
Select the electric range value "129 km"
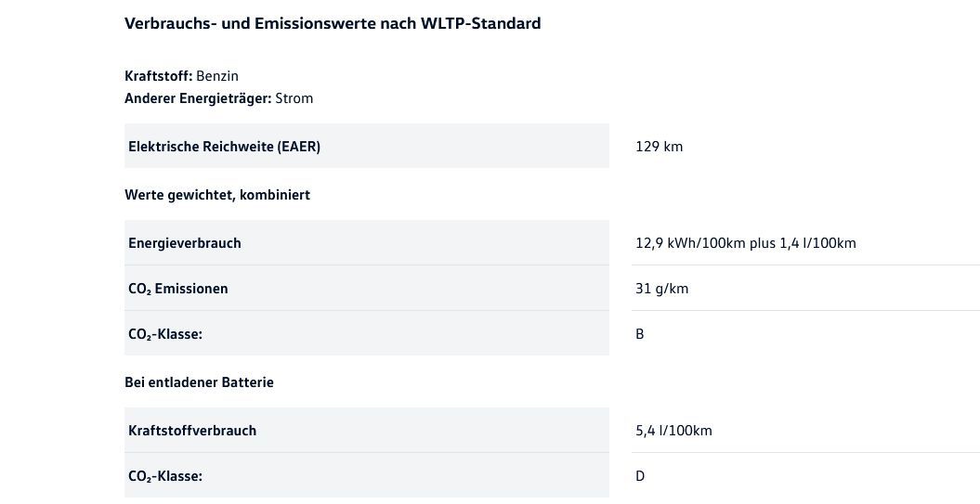(660, 147)
